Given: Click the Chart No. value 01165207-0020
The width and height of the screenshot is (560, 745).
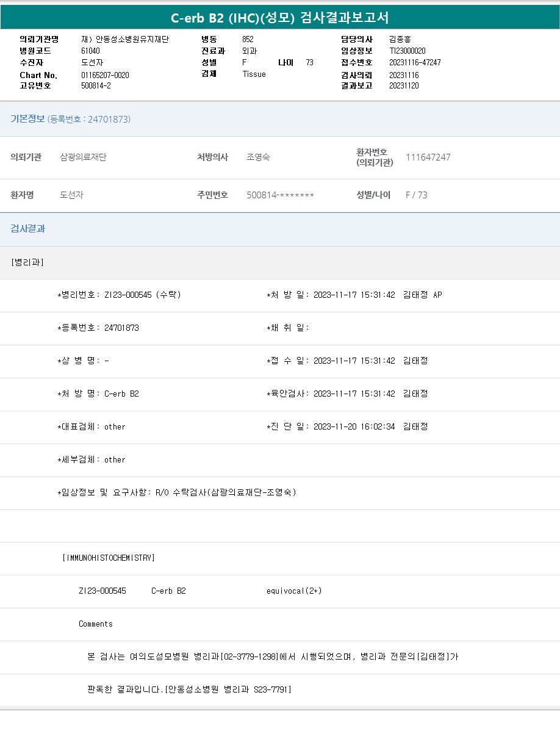Looking at the screenshot, I should coord(105,76).
